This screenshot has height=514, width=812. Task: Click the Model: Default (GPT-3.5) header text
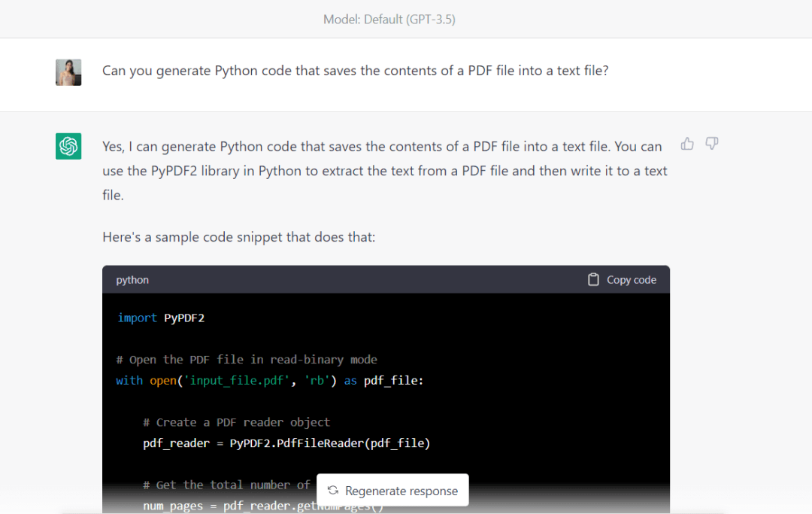tap(389, 20)
